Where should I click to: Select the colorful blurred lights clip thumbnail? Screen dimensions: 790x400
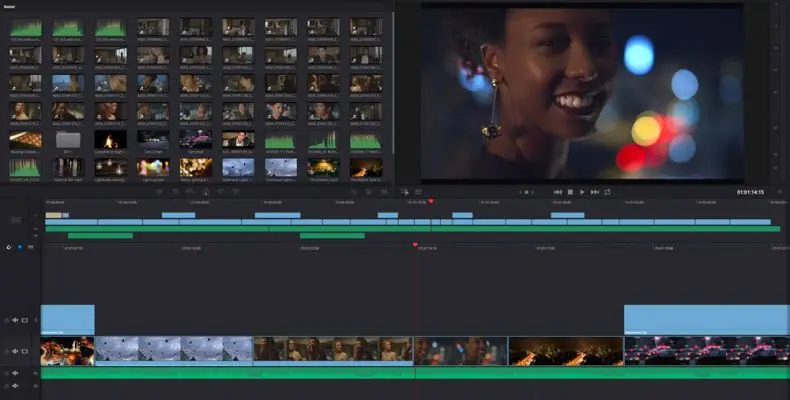pos(153,167)
